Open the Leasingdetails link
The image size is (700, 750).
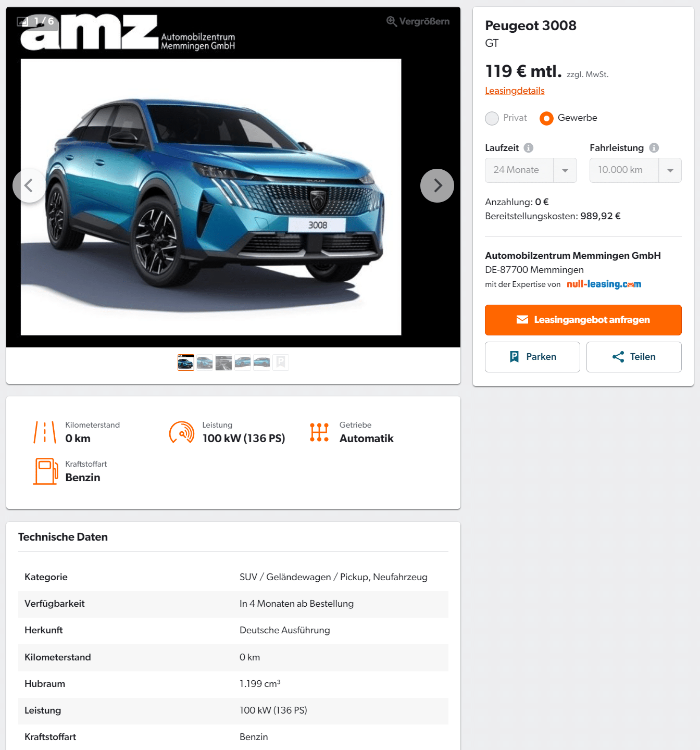coord(515,91)
